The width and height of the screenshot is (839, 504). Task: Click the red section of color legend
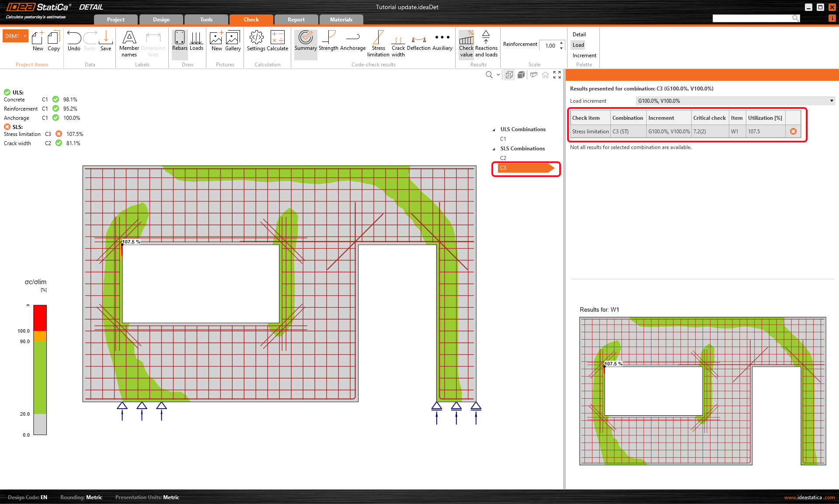(x=40, y=317)
